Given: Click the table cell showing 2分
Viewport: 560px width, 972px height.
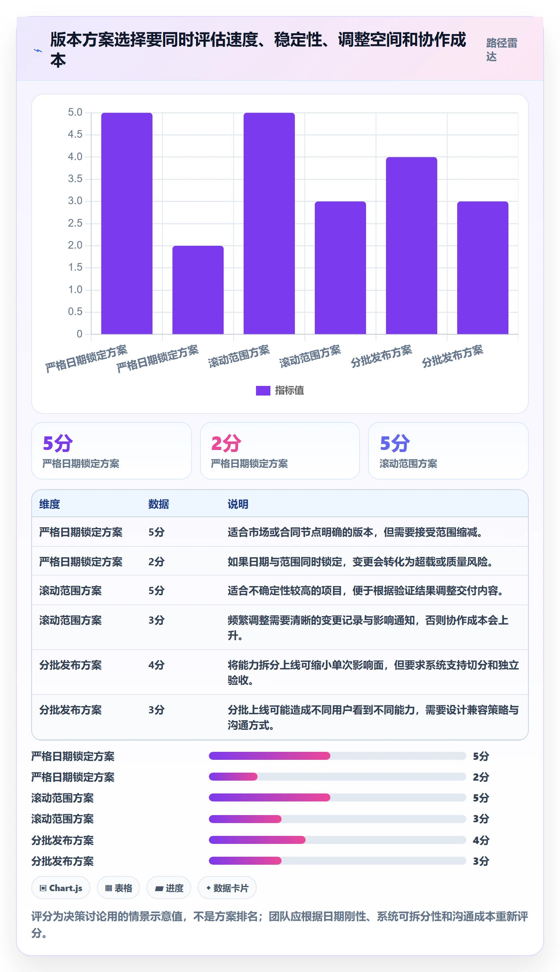Looking at the screenshot, I should (x=156, y=562).
